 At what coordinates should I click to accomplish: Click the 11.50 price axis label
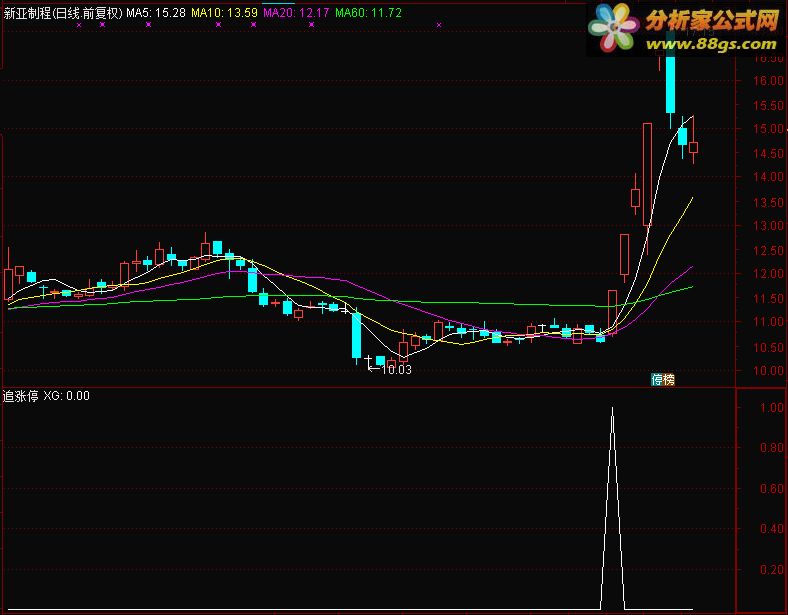tap(768, 298)
